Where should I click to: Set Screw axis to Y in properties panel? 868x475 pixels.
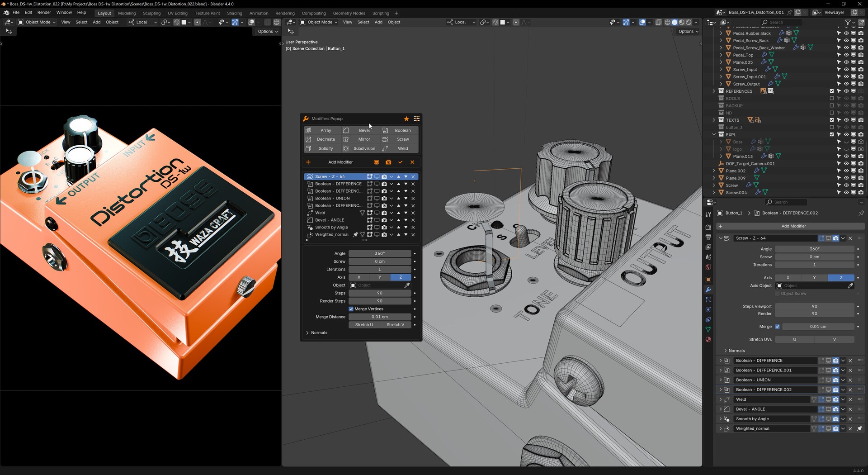click(814, 278)
